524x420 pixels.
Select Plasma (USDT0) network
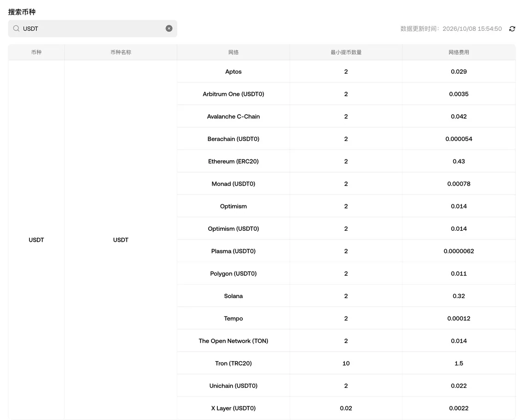(233, 251)
